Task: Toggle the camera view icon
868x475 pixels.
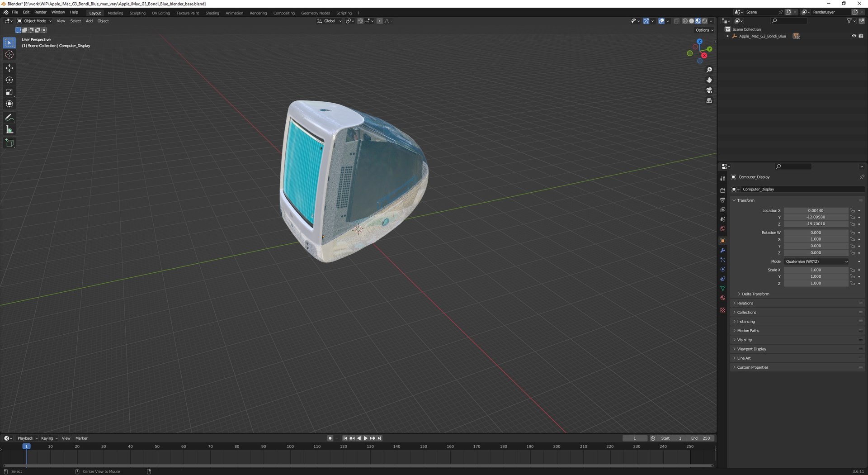Action: [x=709, y=90]
